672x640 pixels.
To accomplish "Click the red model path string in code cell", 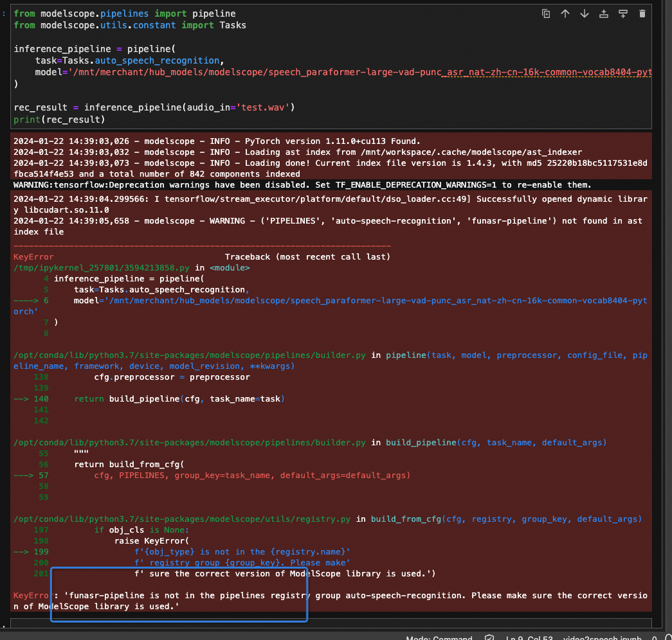I will (x=359, y=72).
